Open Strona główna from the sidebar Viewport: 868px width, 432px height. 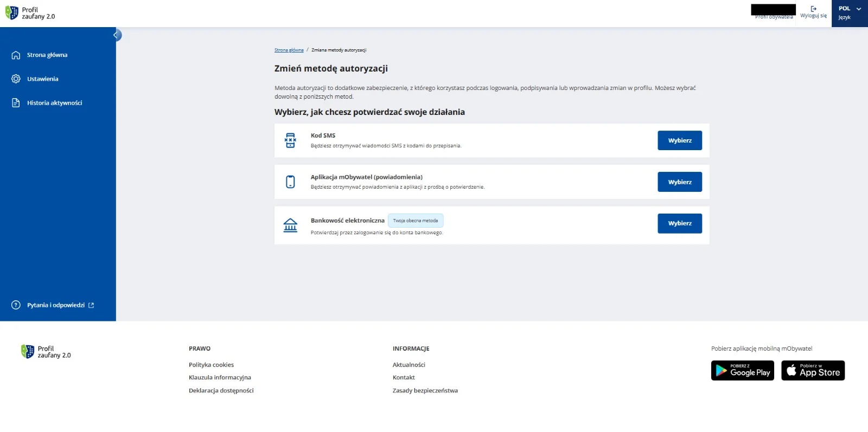point(47,55)
